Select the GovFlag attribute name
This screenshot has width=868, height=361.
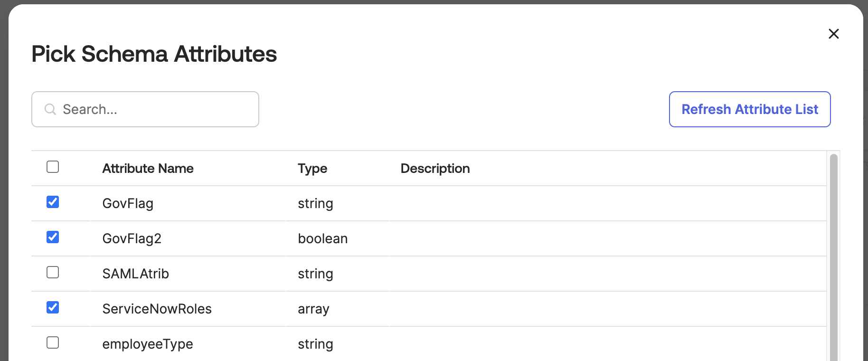coord(128,203)
